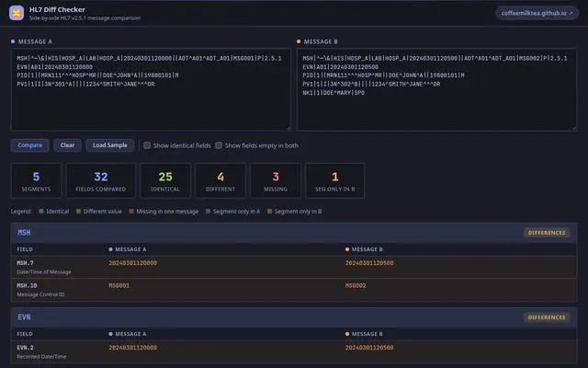Viewport: 588px width, 368px height.
Task: Click the green Identical legend swatch
Action: (x=41, y=212)
